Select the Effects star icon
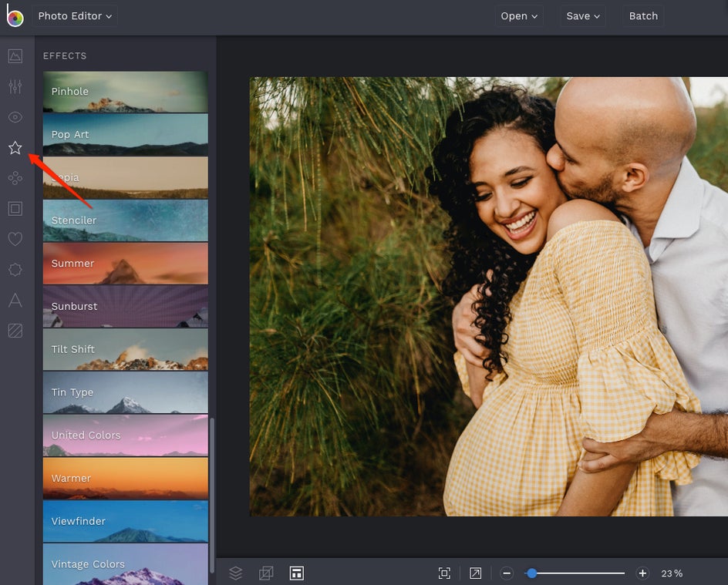The image size is (728, 585). [x=15, y=148]
